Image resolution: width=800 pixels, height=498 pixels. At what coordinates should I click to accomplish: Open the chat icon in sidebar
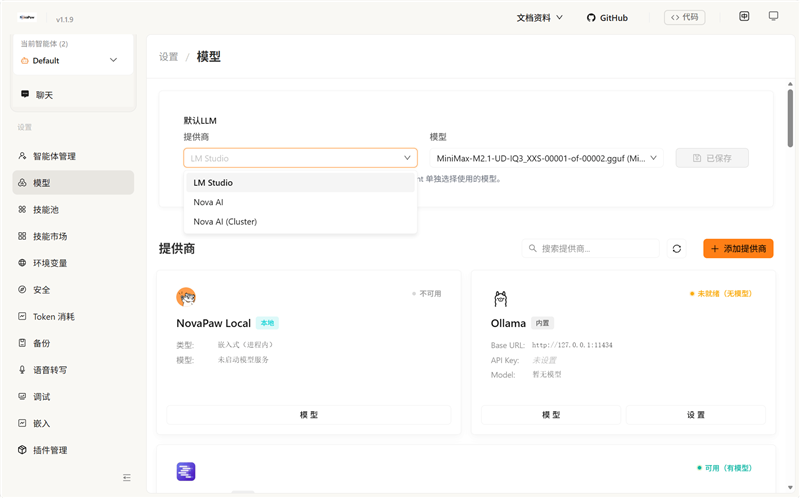point(24,94)
